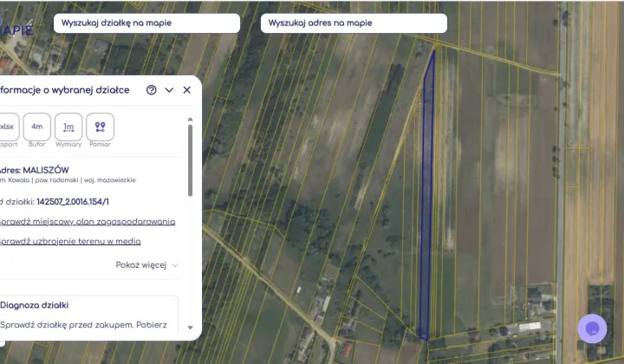Click the 'Diagnoza działki' heading
The height and width of the screenshot is (364, 624).
[35, 305]
